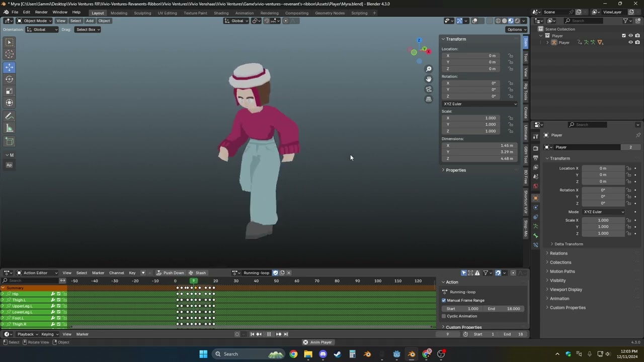Viewport: 644px width, 362px height.
Task: Uncheck Manual Frame Range
Action: coord(444,300)
